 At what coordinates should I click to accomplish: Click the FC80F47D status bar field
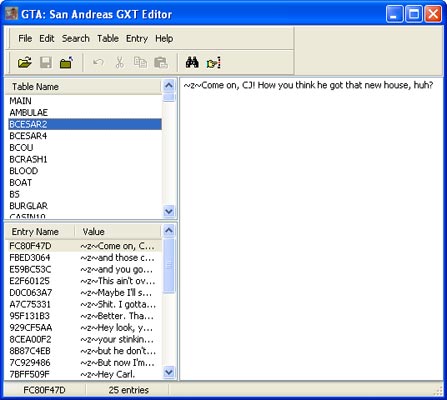coord(44,390)
